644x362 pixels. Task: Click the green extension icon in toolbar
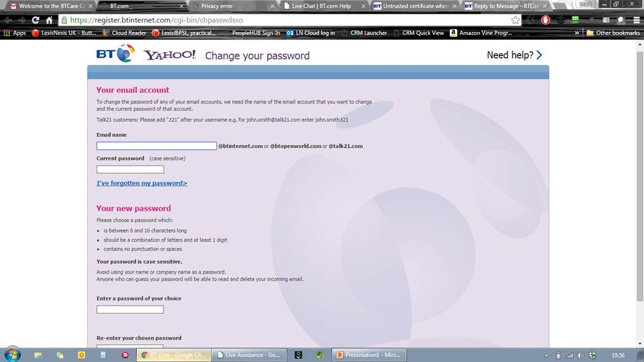click(576, 20)
